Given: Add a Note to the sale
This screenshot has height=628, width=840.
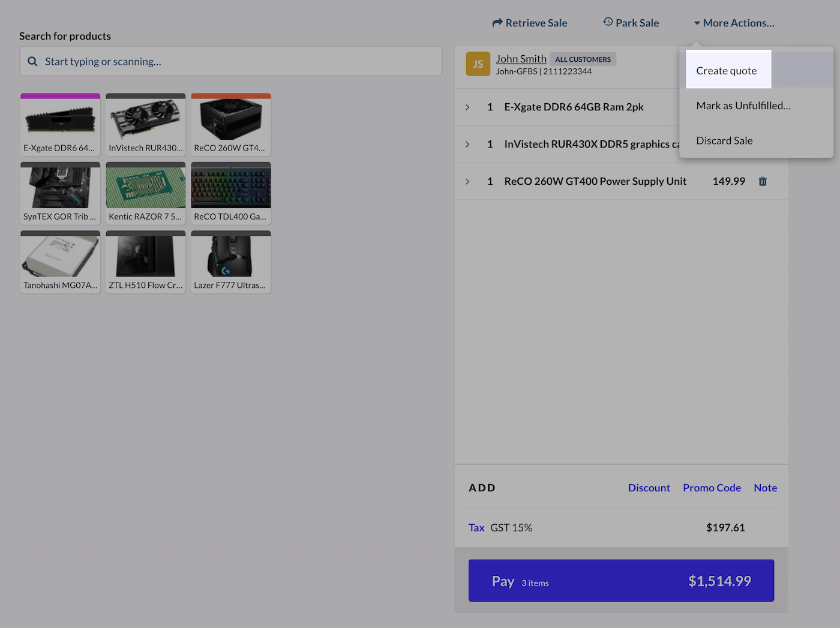Looking at the screenshot, I should (x=764, y=488).
